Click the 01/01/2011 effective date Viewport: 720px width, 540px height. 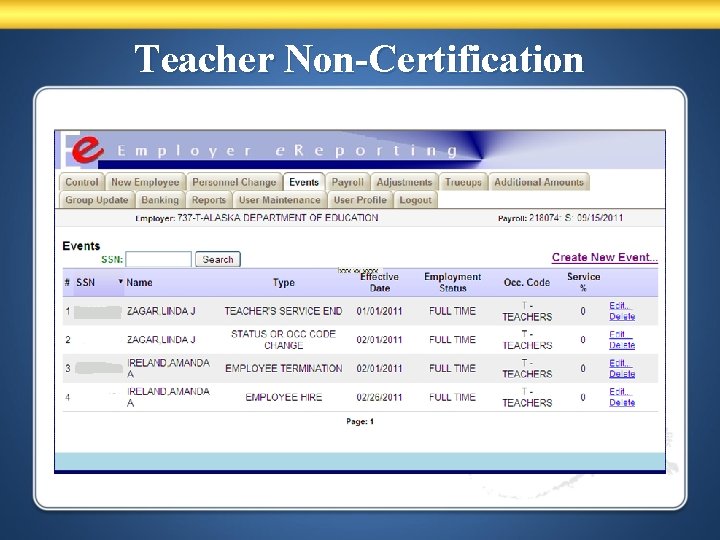click(379, 311)
